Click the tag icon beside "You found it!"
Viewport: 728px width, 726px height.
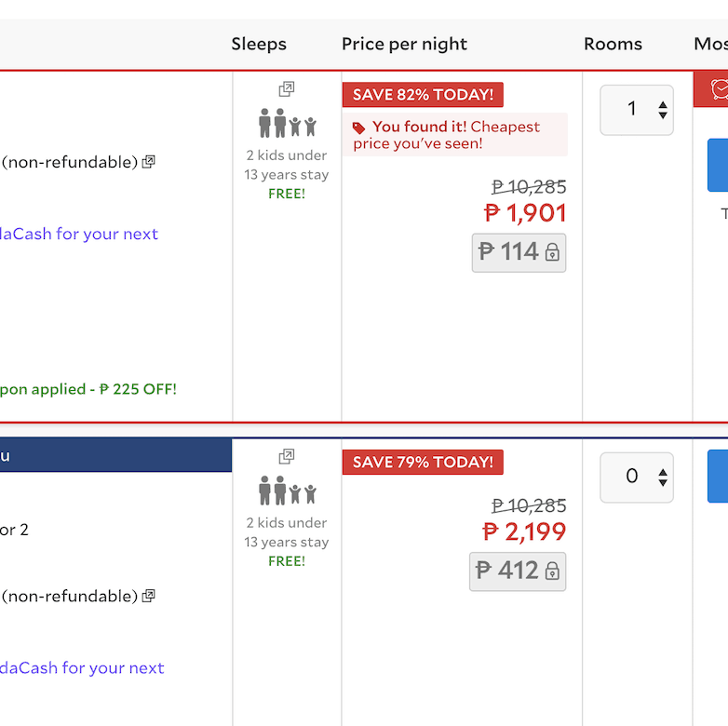(359, 128)
